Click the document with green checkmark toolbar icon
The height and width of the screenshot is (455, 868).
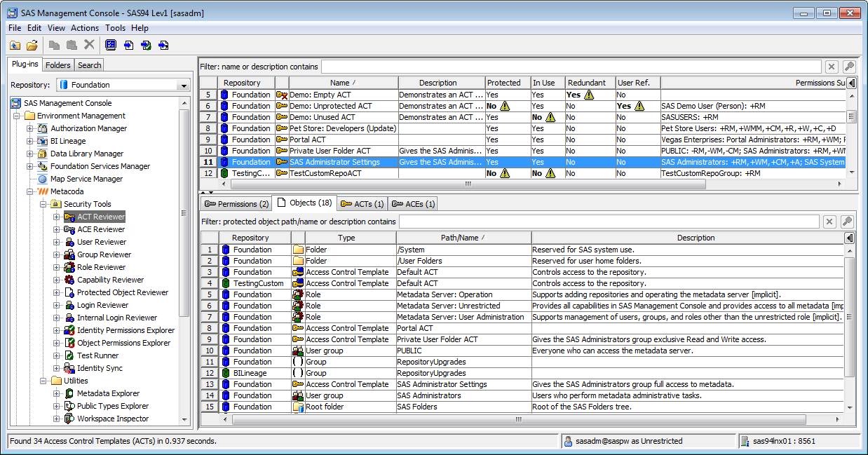[x=146, y=45]
